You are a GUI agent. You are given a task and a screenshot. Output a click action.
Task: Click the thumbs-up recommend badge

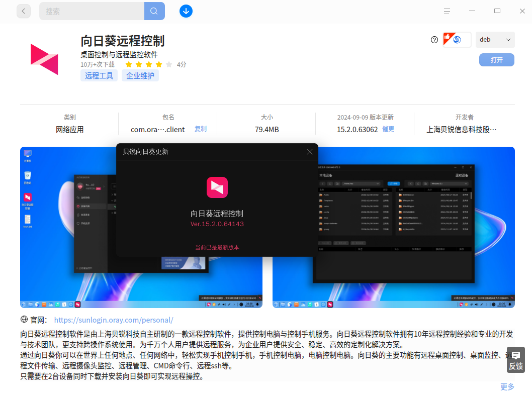tap(457, 40)
